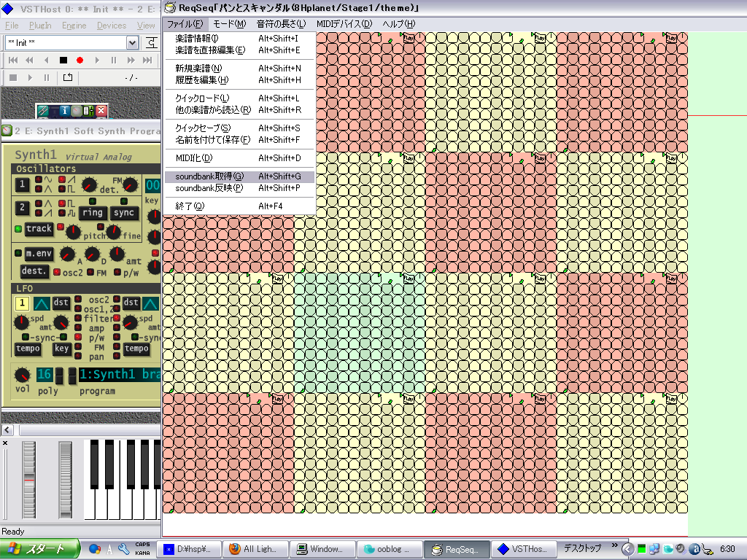Image resolution: width=747 pixels, height=560 pixels.
Task: Click VSTHost skip-to-end transport icon
Action: click(x=147, y=60)
